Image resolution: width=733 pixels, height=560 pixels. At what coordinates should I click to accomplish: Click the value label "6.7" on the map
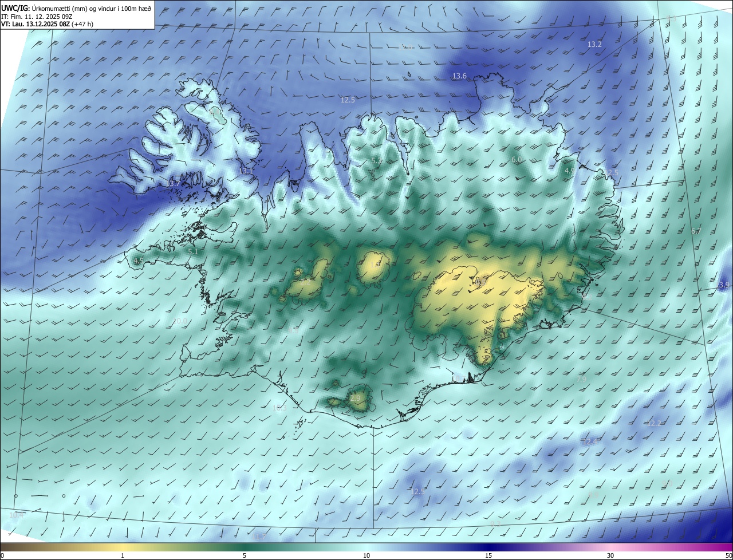(x=696, y=231)
